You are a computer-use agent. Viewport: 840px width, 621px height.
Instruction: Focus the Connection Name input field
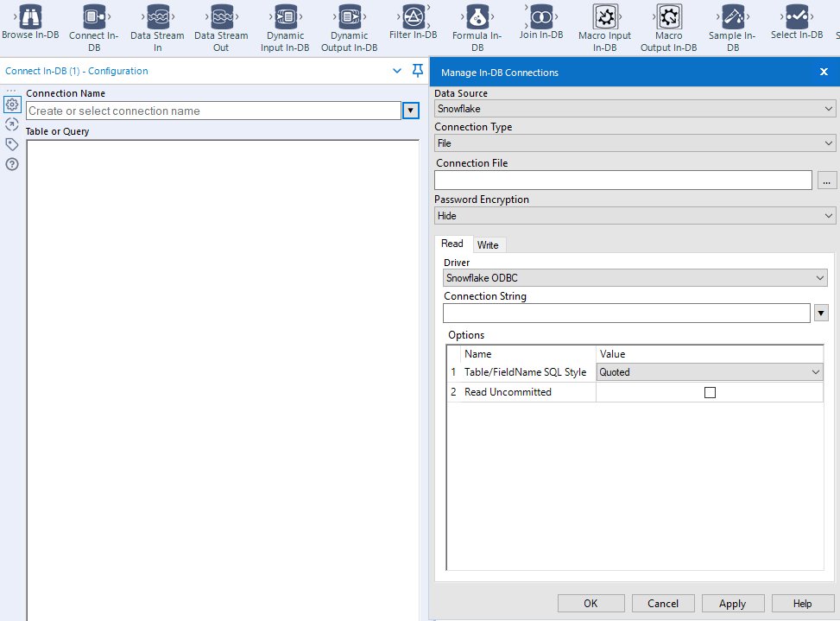pyautogui.click(x=214, y=111)
